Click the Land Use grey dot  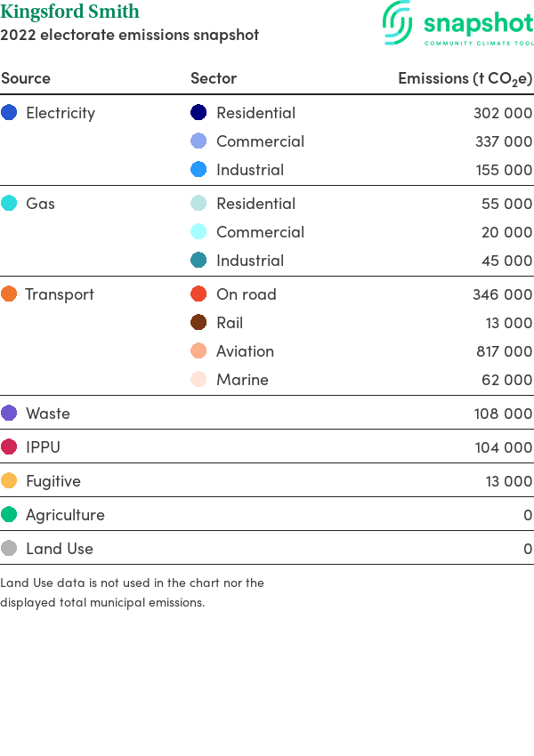tap(9, 548)
